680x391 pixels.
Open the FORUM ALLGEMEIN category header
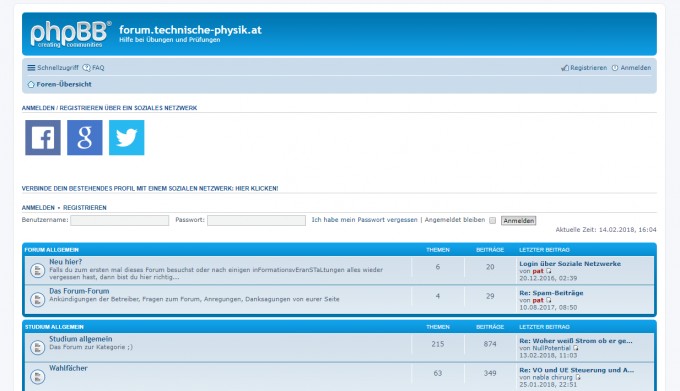coord(52,250)
